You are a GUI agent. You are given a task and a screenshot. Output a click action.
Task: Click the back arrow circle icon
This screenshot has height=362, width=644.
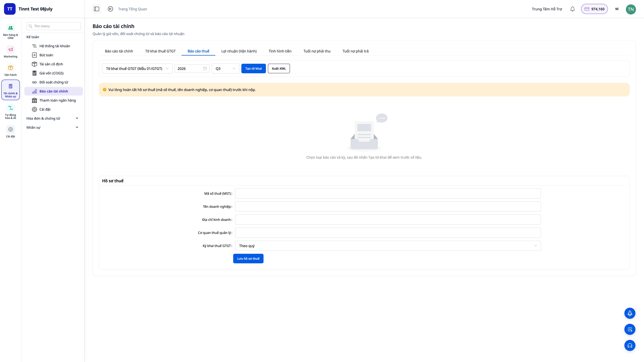tap(110, 9)
